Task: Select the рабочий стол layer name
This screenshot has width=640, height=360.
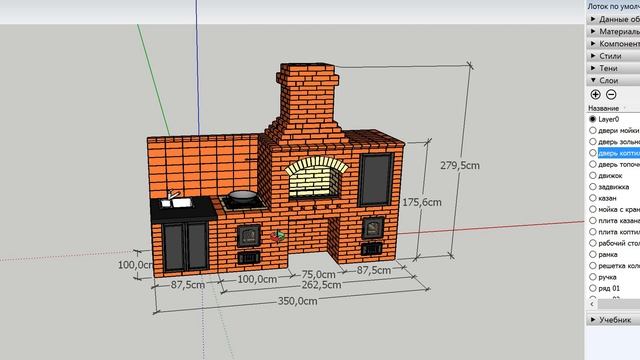Action: 619,243
